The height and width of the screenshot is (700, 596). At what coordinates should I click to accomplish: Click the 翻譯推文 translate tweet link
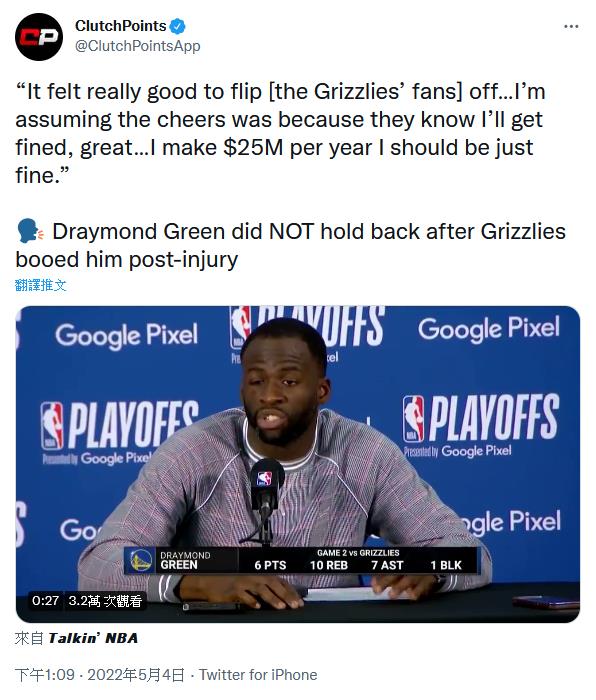pos(41,285)
